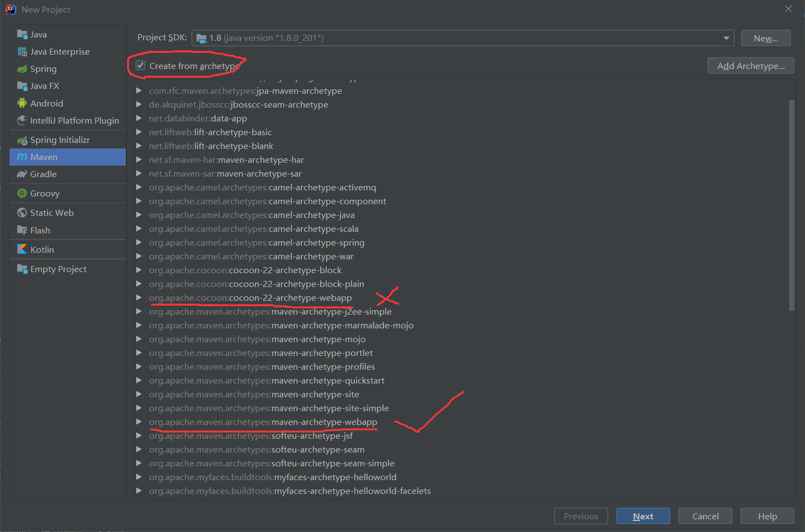This screenshot has width=805, height=532.
Task: Click the IntelliJ Platform Plugin icon
Action: pyautogui.click(x=22, y=120)
